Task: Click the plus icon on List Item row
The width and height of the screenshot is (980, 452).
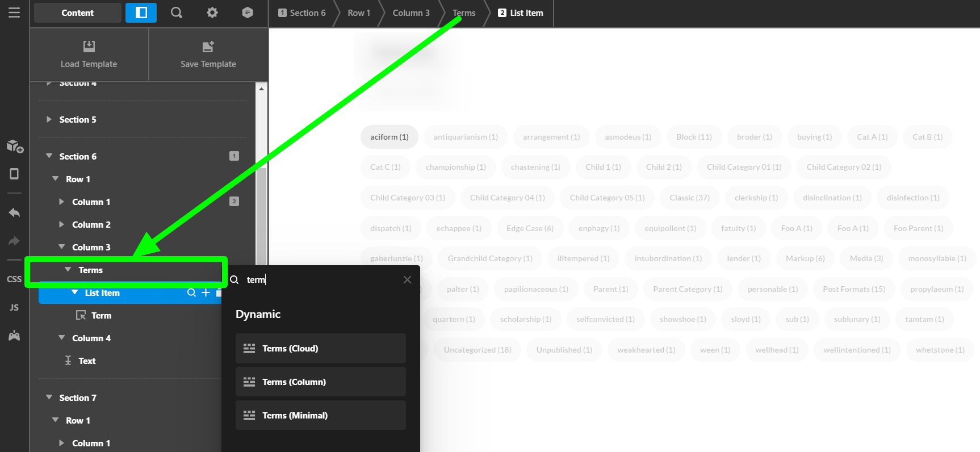Action: click(x=206, y=292)
